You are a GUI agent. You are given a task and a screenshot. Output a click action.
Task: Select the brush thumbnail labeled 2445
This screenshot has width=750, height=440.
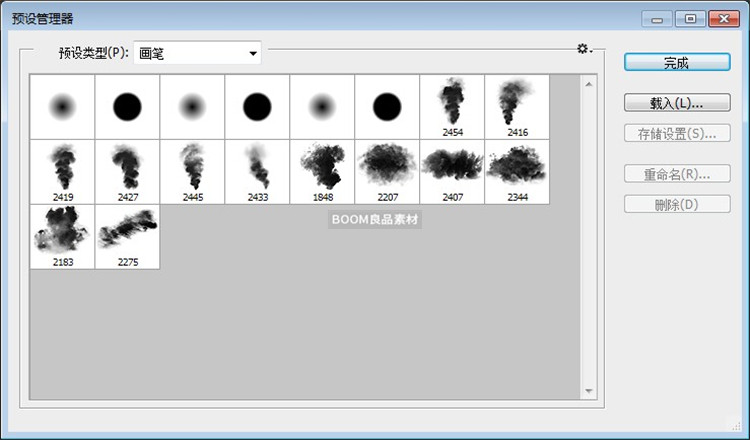[x=192, y=171]
